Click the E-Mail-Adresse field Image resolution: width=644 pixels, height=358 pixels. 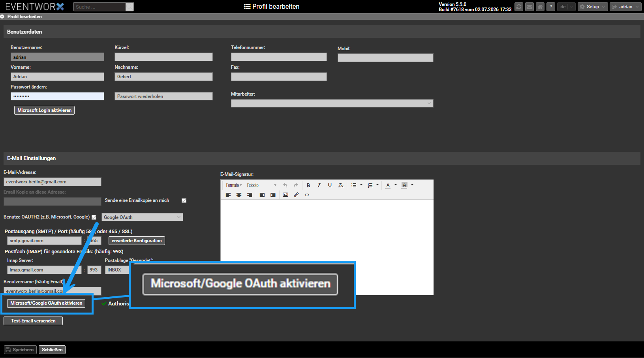coord(53,182)
